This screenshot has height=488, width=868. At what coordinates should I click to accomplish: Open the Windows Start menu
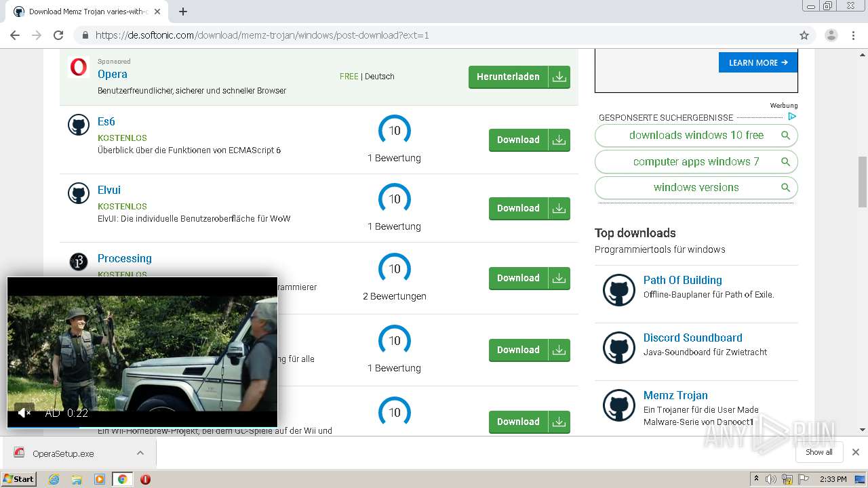[18, 479]
